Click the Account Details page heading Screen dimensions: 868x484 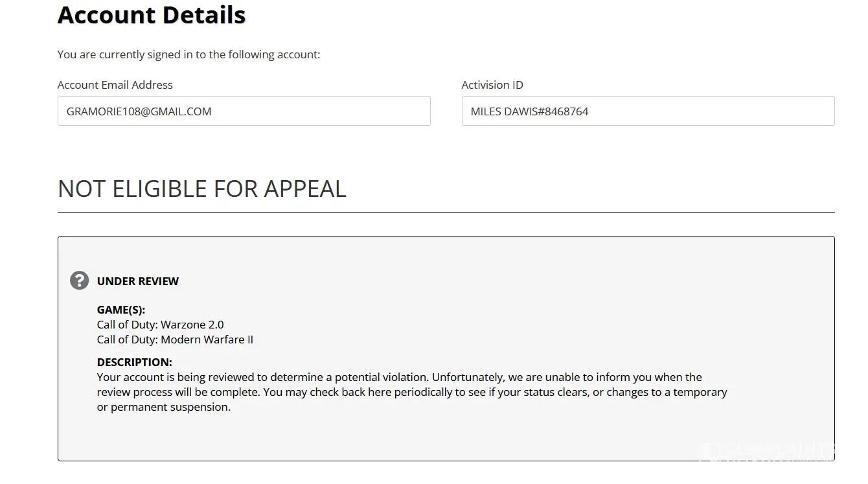click(152, 14)
